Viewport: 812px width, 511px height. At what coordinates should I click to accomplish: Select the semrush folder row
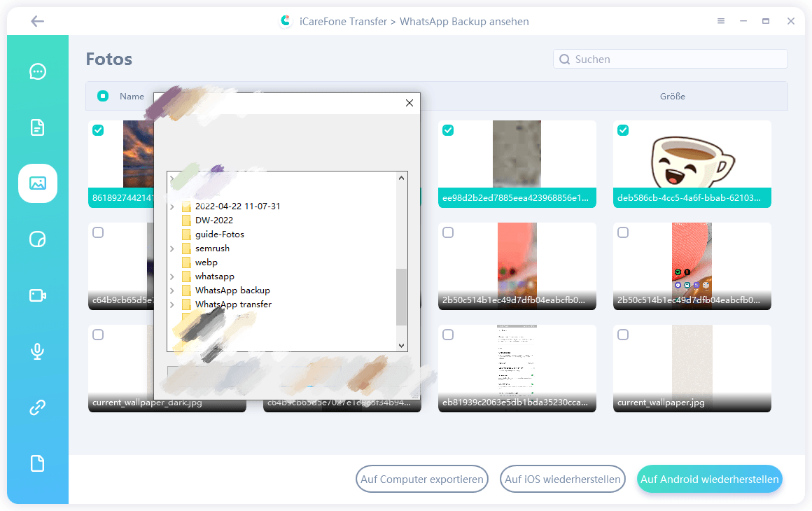(x=212, y=248)
